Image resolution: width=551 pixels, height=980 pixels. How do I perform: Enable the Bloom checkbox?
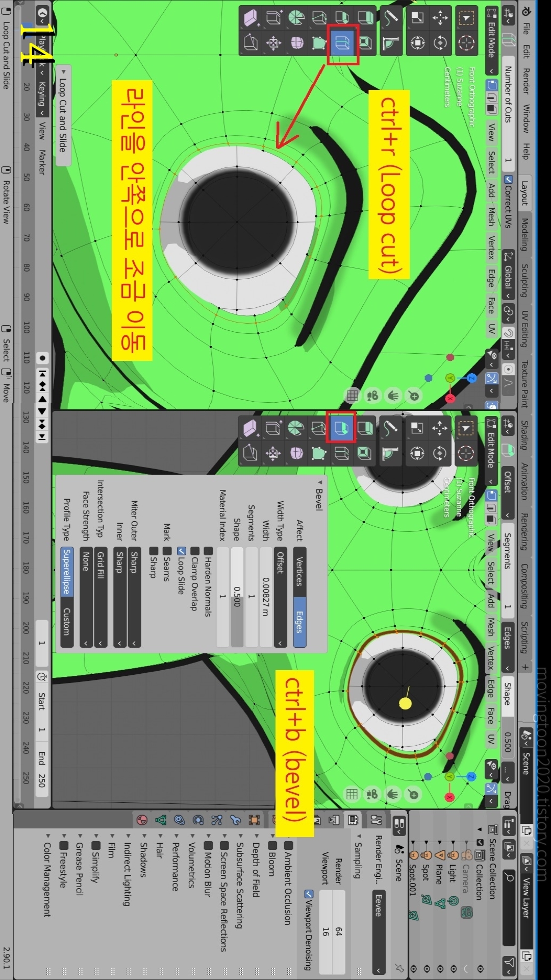click(x=272, y=845)
